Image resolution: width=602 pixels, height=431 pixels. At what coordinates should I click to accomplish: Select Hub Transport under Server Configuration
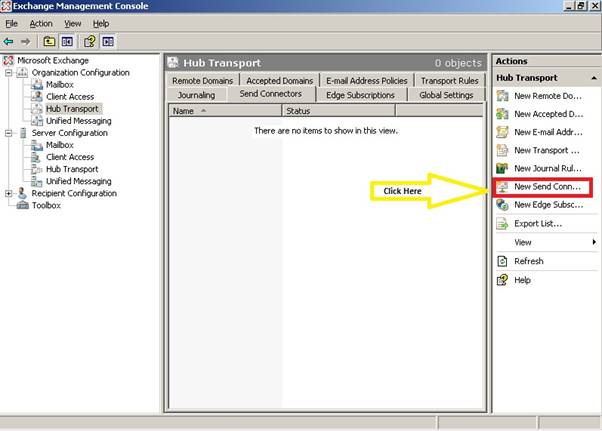[x=72, y=169]
